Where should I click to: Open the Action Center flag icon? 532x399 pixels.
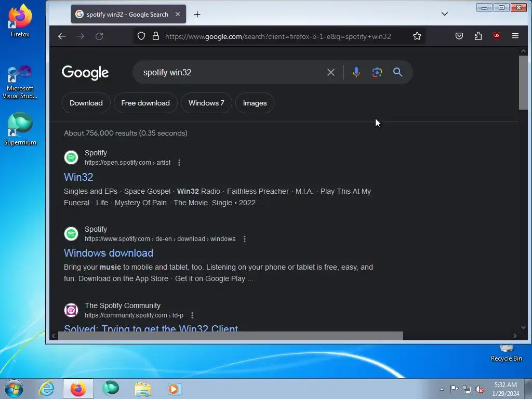tap(454, 389)
